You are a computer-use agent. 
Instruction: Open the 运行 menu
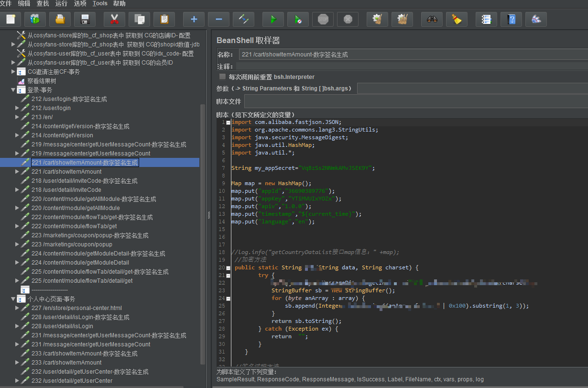[x=61, y=4]
